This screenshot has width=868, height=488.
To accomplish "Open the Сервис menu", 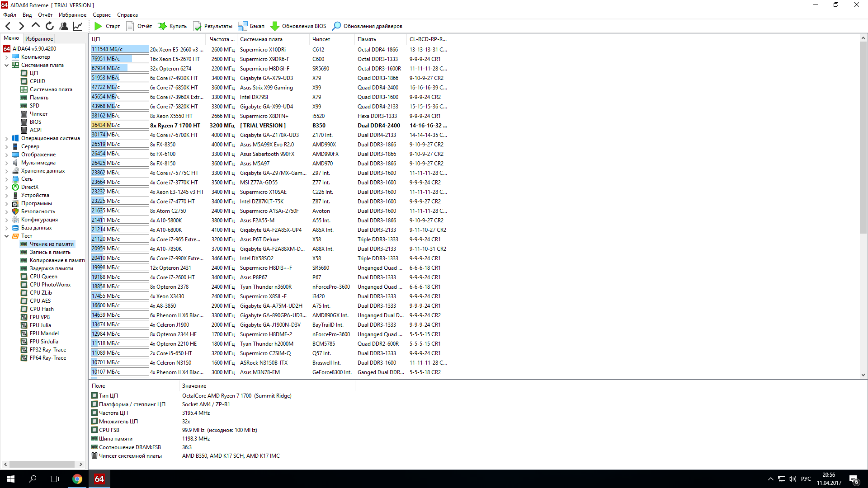I will (101, 15).
